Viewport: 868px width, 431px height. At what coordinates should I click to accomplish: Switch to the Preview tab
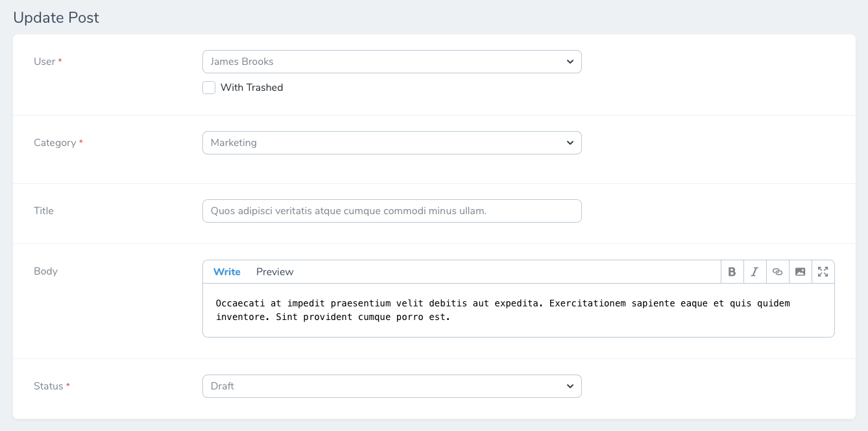(274, 271)
